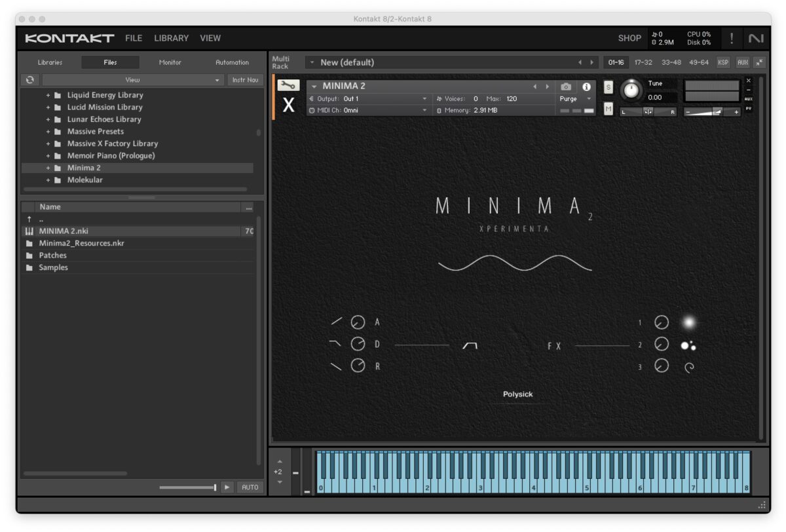
Task: Open the View dropdown in browser
Action: tap(133, 80)
